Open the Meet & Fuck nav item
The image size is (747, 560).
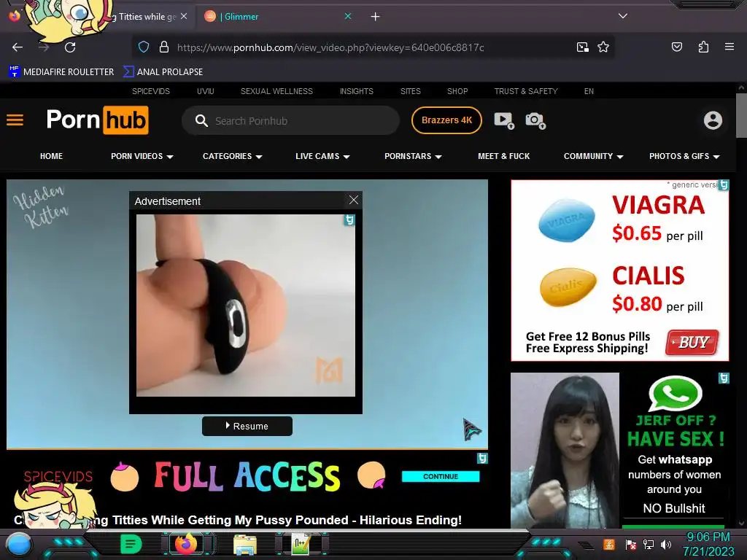click(503, 156)
